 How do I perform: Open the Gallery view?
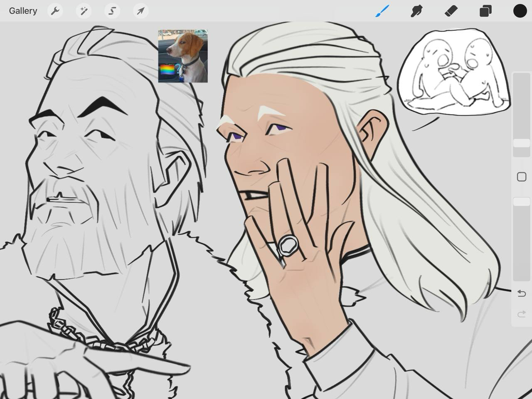[x=23, y=11]
